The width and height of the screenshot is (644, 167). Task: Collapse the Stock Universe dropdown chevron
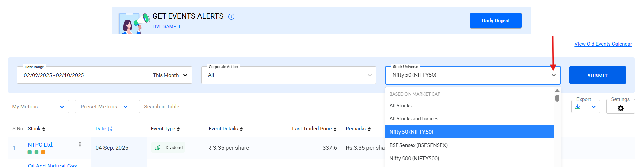tap(554, 75)
